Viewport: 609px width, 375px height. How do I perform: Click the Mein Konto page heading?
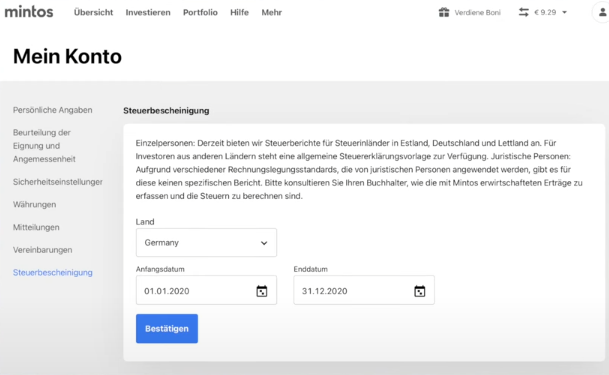67,56
